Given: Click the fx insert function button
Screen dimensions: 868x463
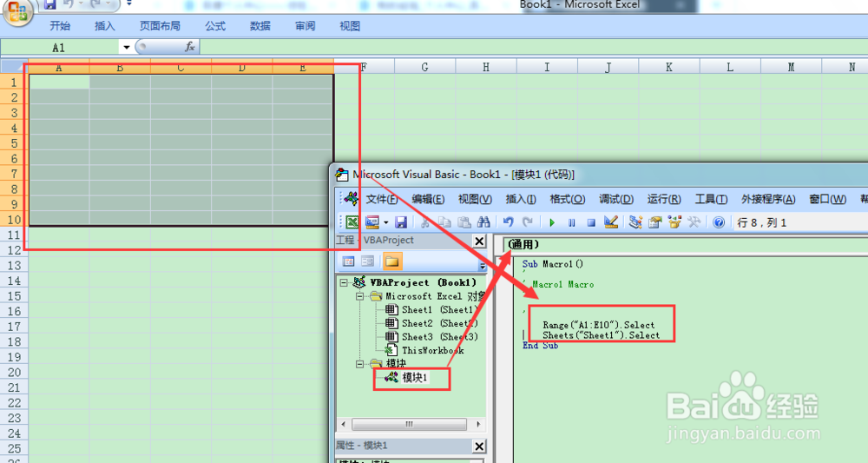Looking at the screenshot, I should click(x=190, y=47).
